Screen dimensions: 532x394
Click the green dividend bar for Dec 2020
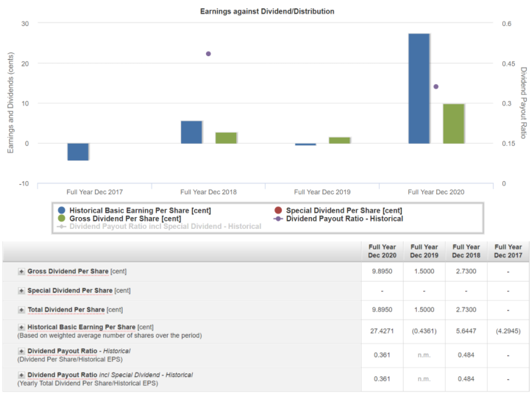point(454,123)
